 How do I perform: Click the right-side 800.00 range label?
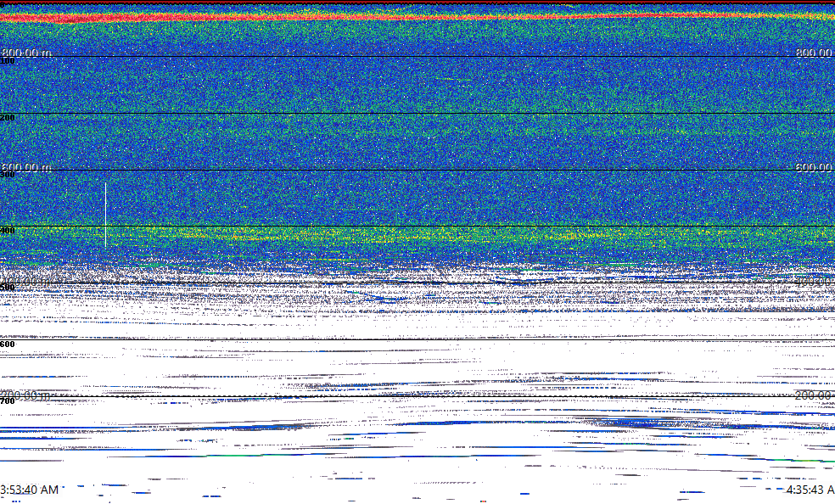pos(815,53)
